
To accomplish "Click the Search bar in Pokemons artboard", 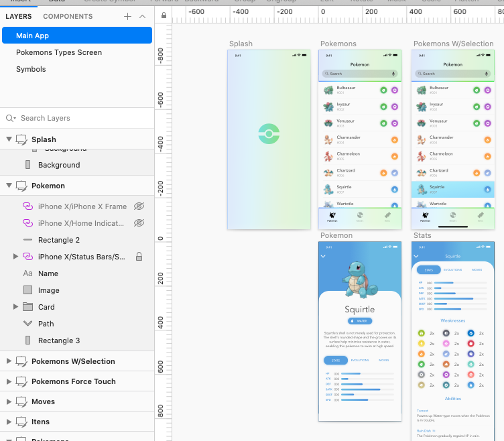I will 360,74.
